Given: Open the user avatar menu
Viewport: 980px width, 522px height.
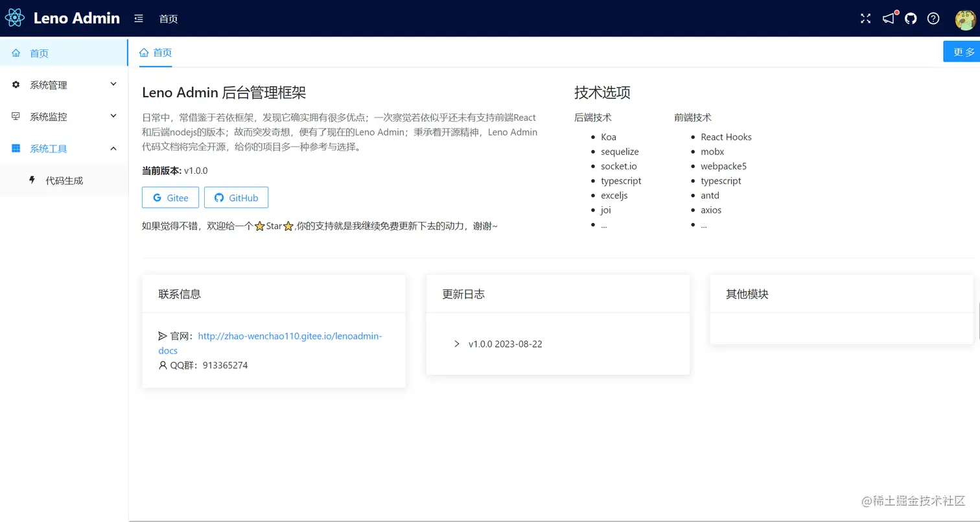Looking at the screenshot, I should coord(965,19).
